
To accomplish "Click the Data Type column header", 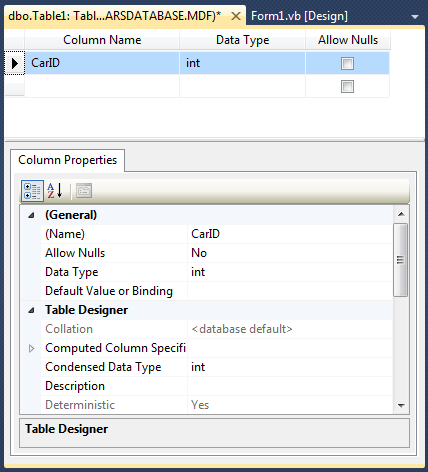I will (242, 40).
